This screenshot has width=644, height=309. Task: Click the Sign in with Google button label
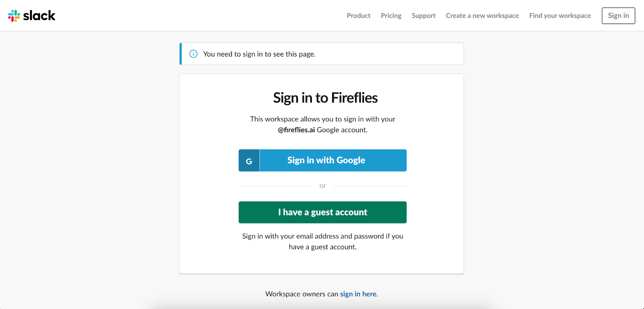326,160
